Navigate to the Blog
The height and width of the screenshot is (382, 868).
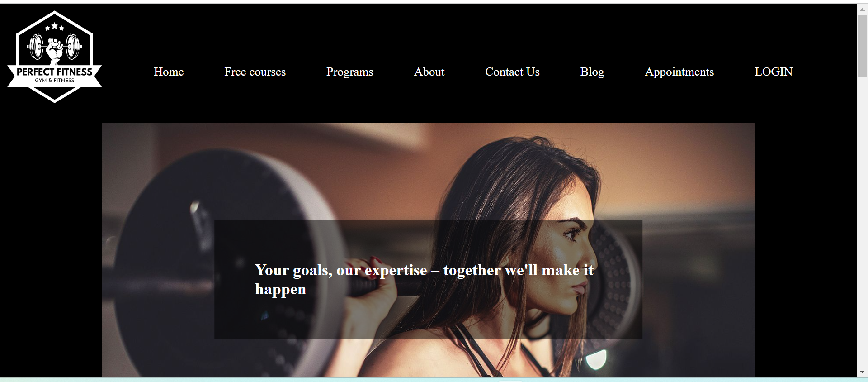(592, 72)
